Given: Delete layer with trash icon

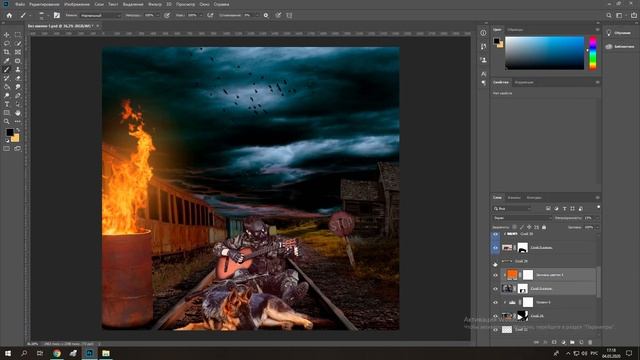Looking at the screenshot, I should pyautogui.click(x=590, y=342).
